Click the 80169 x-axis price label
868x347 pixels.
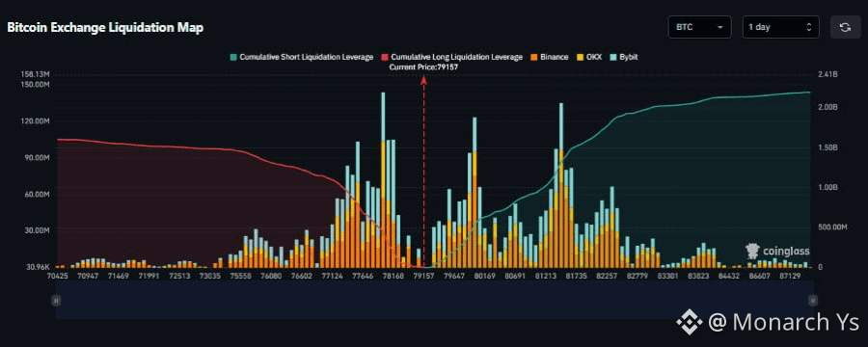(484, 275)
